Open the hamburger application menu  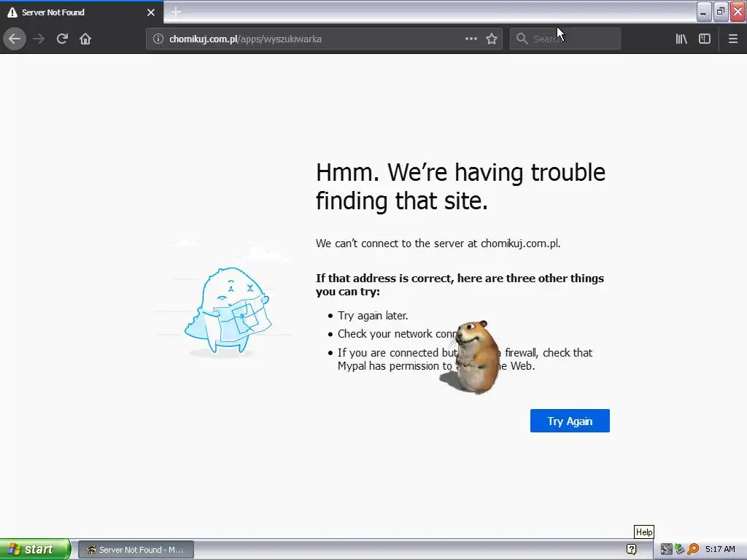(733, 39)
